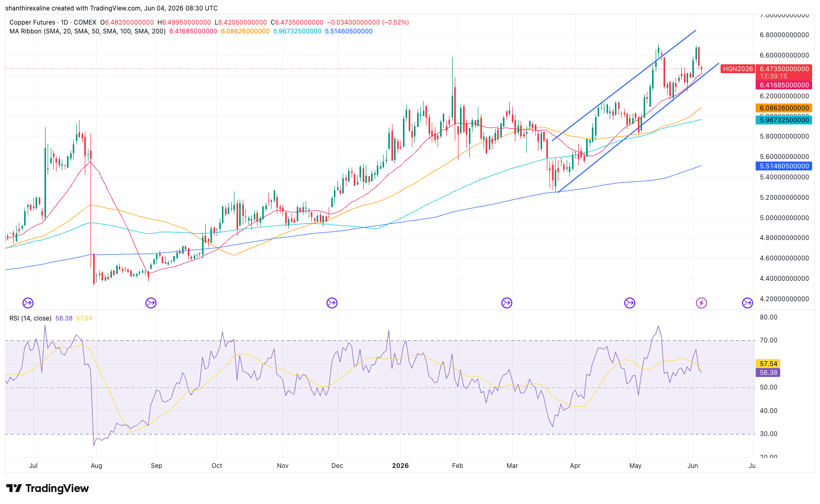This screenshot has width=820, height=504.
Task: Click the Feb label on the time axis
Action: click(457, 466)
